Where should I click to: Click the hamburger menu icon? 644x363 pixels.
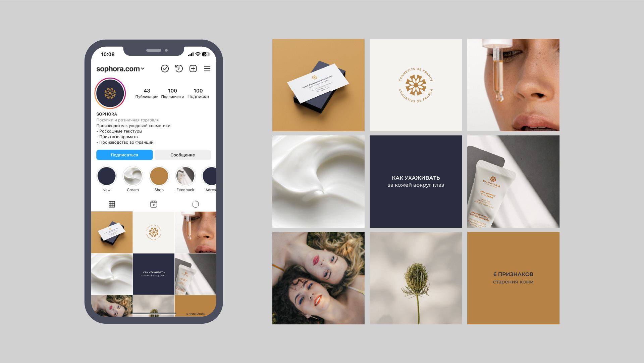point(207,68)
